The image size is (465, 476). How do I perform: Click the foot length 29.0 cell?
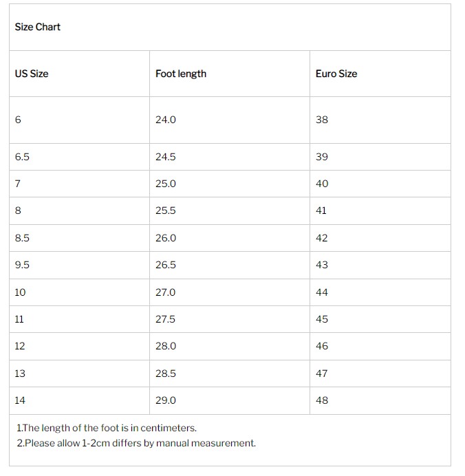(x=166, y=400)
